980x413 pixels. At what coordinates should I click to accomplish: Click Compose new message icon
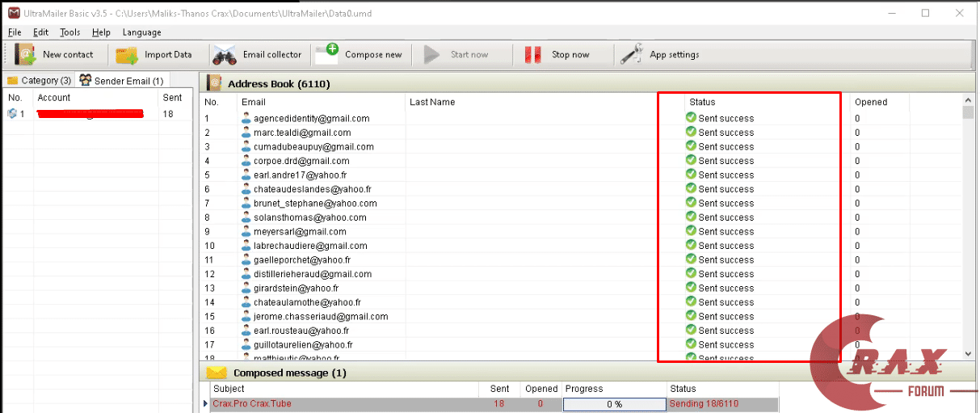point(327,54)
